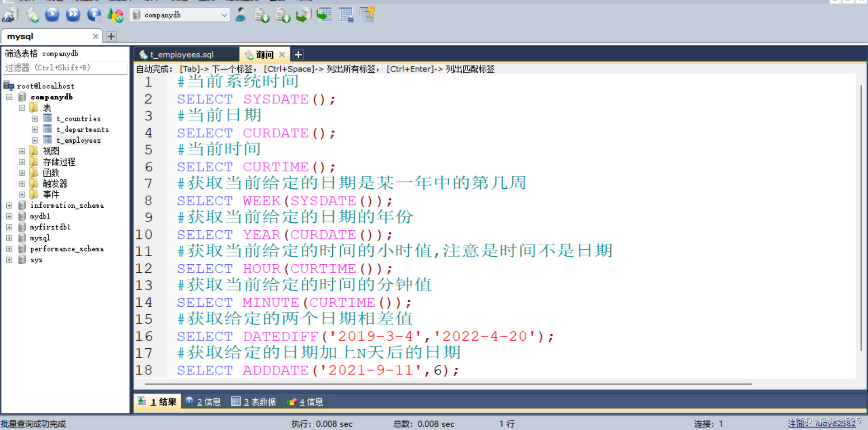Open the schema designer table icon
Viewport: 868px width, 430px height.
346,15
